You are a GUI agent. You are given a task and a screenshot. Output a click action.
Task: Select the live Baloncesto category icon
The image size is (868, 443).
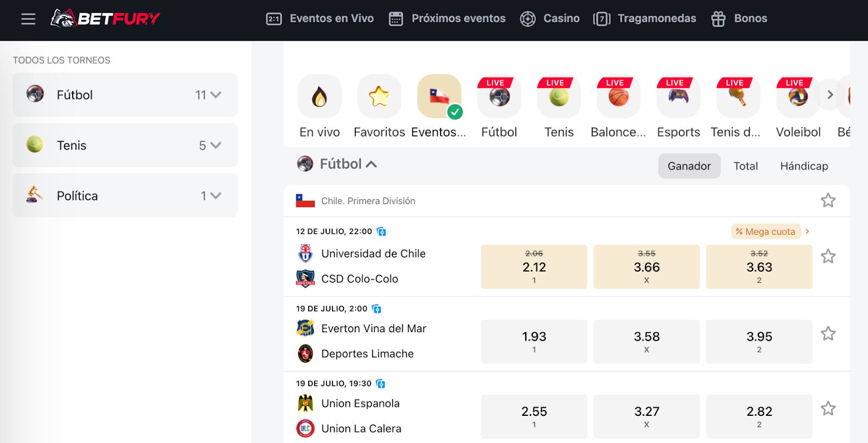coord(618,96)
